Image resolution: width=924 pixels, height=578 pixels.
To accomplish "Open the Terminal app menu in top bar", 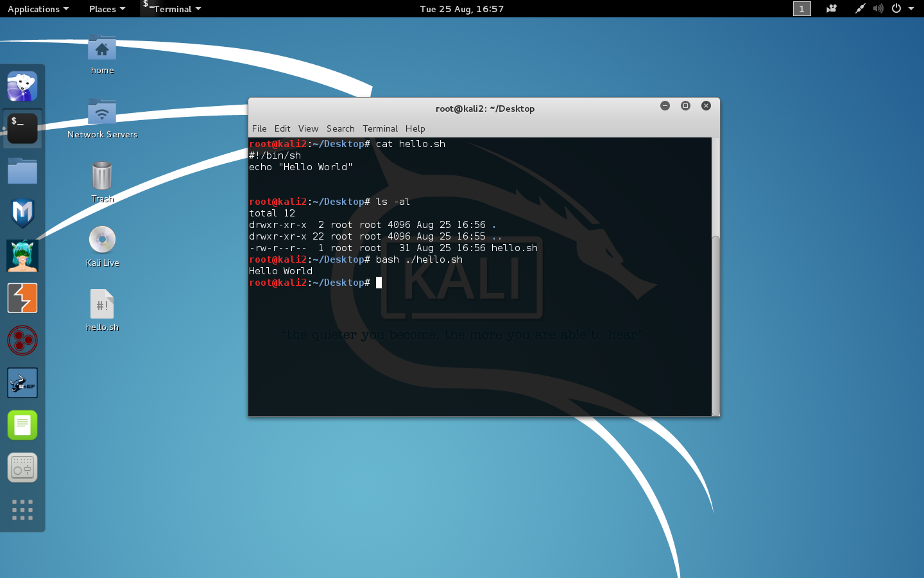I will click(x=172, y=9).
